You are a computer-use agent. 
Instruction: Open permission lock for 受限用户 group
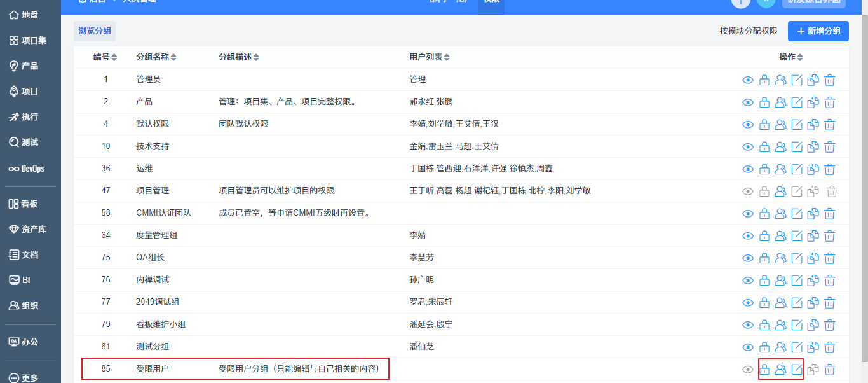[764, 370]
